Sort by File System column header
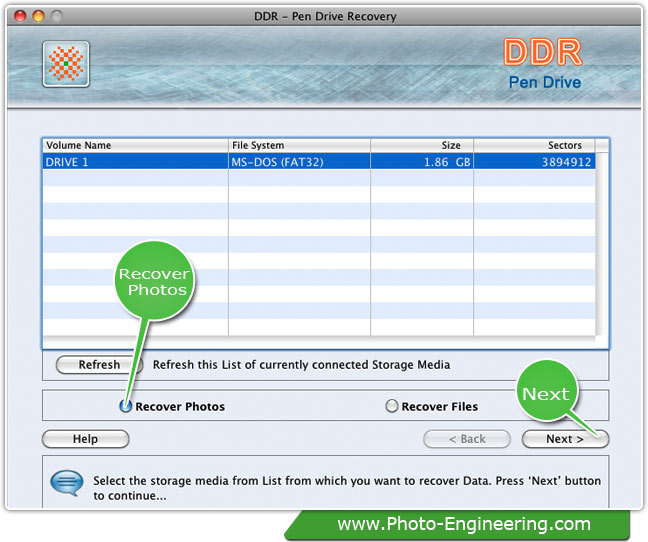Image resolution: width=648 pixels, height=542 pixels. pyautogui.click(x=299, y=145)
